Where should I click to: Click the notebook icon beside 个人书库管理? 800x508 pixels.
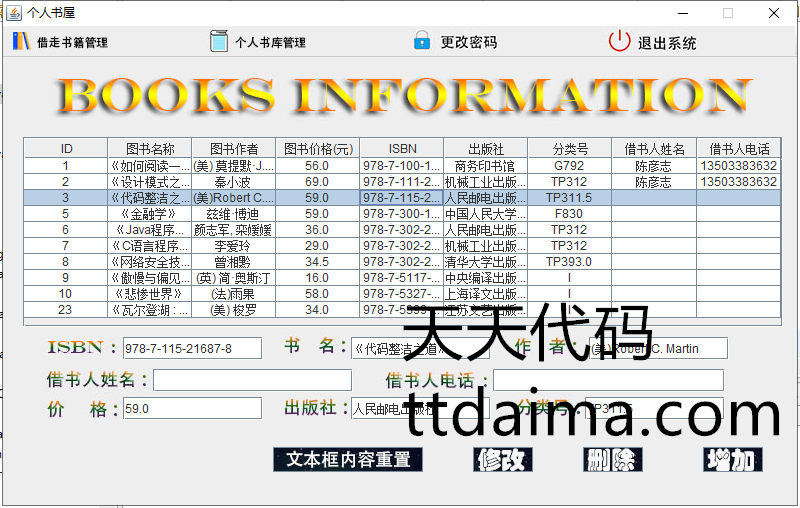point(219,42)
